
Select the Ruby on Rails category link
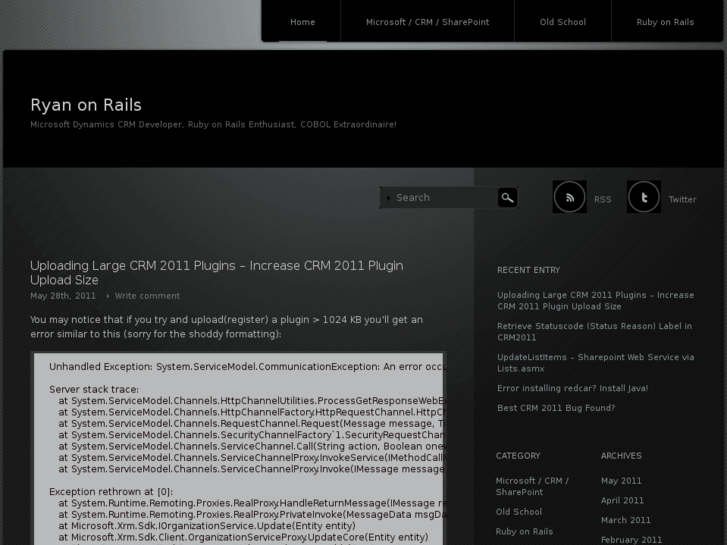click(524, 532)
